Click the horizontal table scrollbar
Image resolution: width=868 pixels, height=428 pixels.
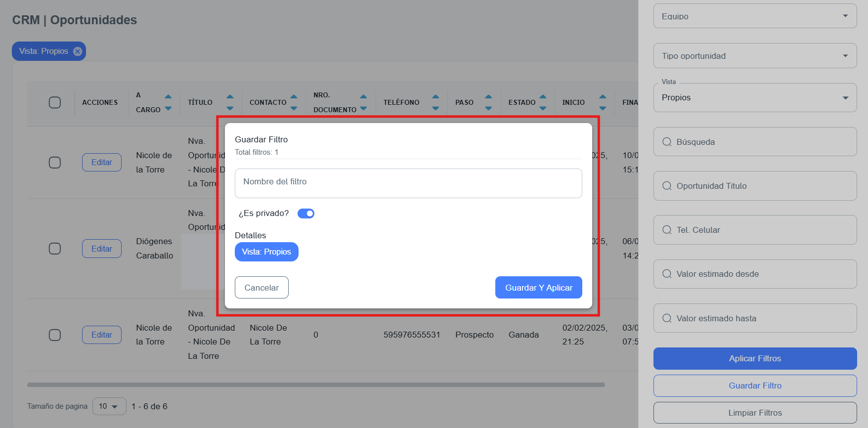pyautogui.click(x=316, y=385)
